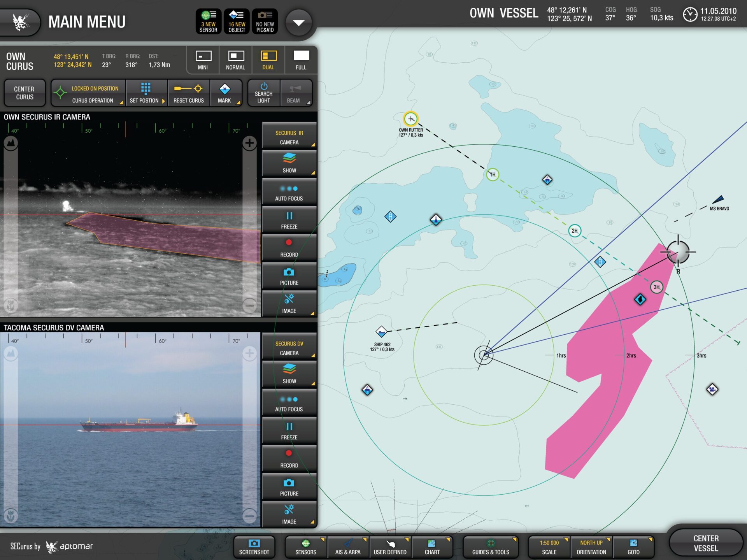Click the Reset Curus button
The height and width of the screenshot is (560, 747).
pos(189,93)
